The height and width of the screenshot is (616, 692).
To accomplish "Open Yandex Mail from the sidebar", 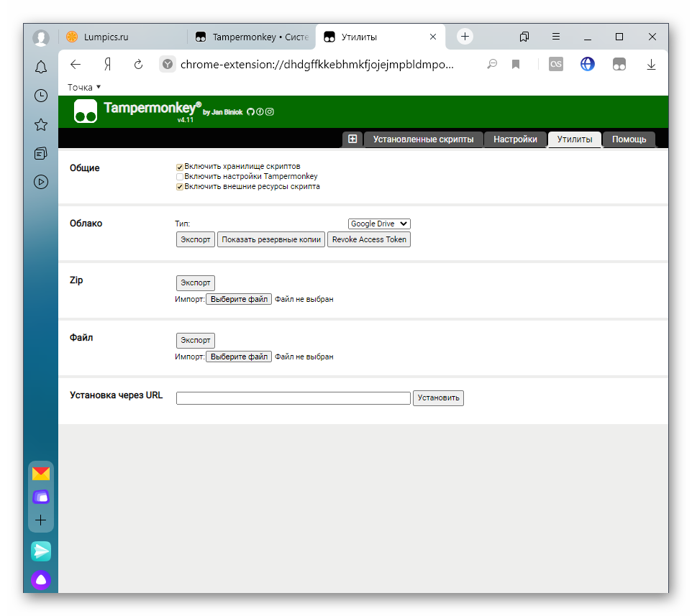I will click(41, 473).
